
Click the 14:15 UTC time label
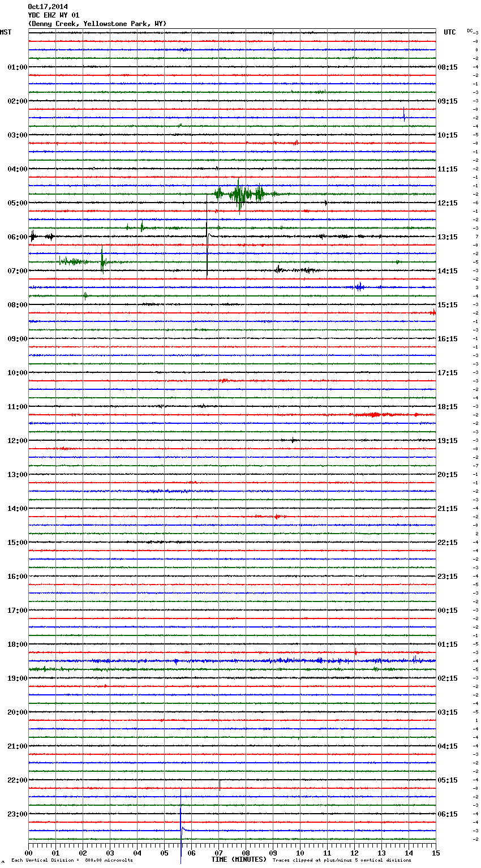point(448,271)
